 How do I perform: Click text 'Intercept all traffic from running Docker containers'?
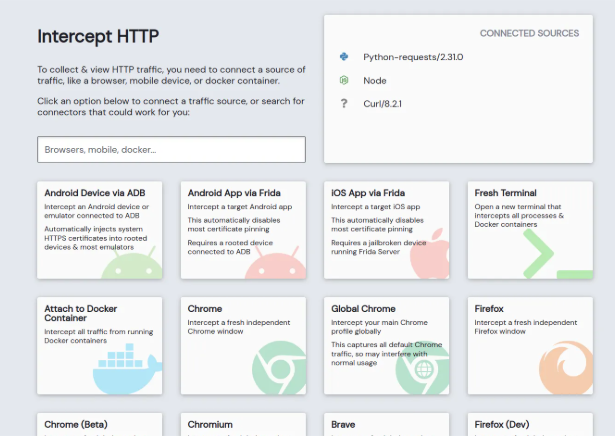(x=98, y=336)
